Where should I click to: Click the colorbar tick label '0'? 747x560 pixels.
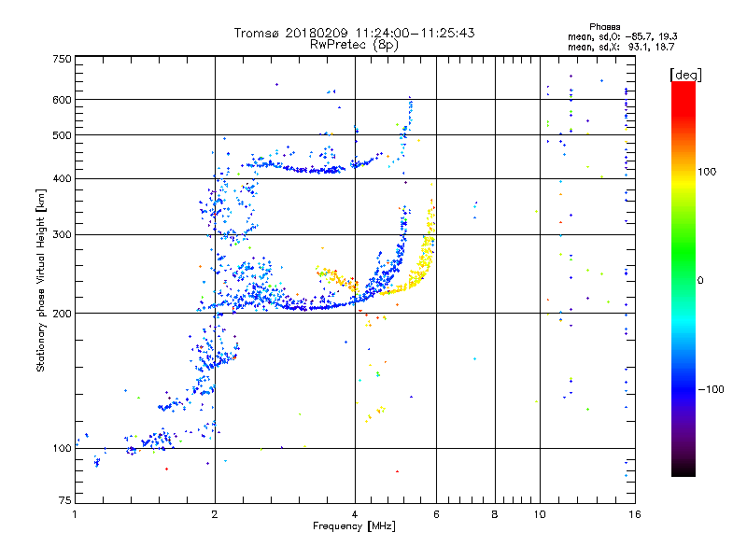700,281
